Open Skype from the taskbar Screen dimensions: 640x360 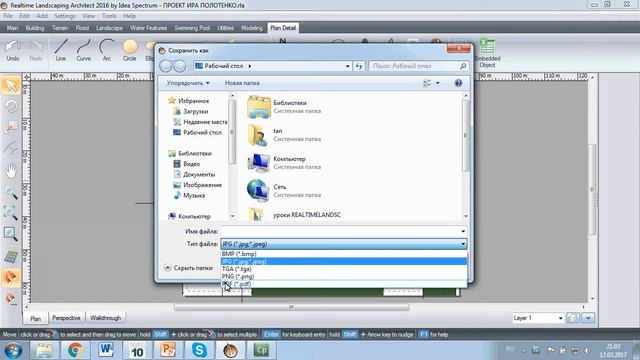199,350
